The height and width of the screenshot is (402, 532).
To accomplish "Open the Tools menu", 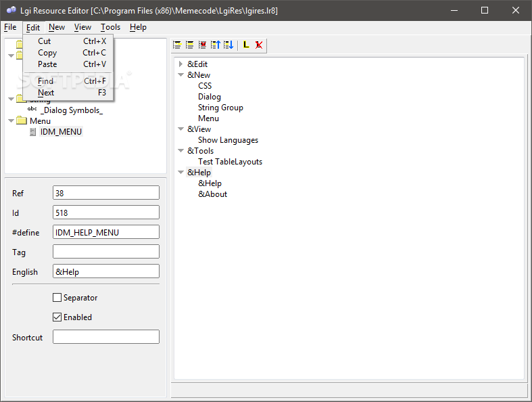I will point(110,27).
